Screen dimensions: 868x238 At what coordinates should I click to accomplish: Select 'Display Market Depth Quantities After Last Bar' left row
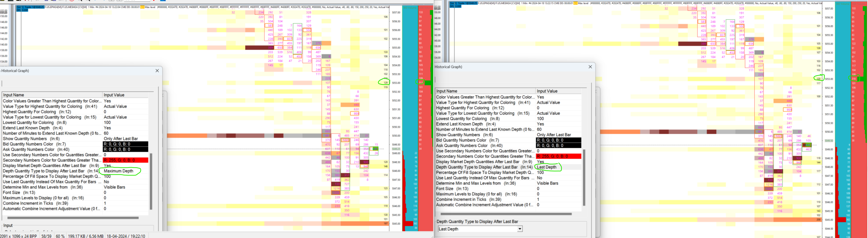(x=75, y=166)
